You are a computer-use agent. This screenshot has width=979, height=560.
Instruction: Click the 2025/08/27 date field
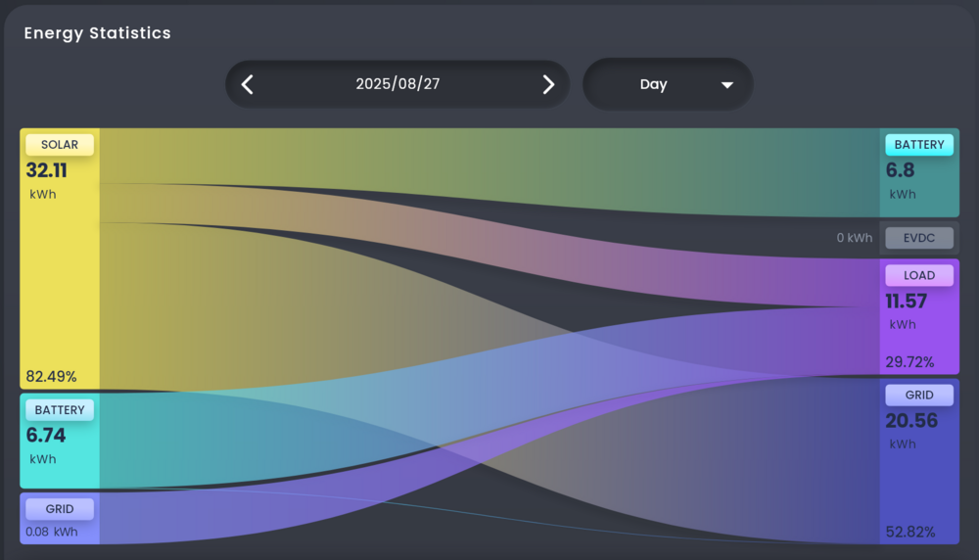[x=397, y=84]
